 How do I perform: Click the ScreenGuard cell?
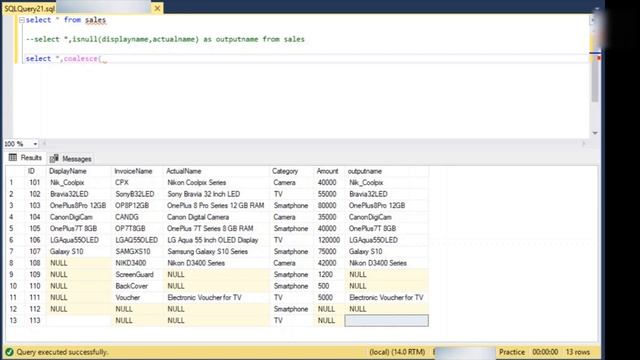(138, 274)
